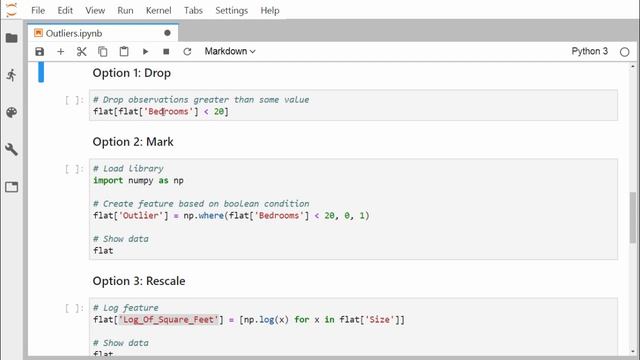Select the Option 2: Mark heading cell

(133, 142)
